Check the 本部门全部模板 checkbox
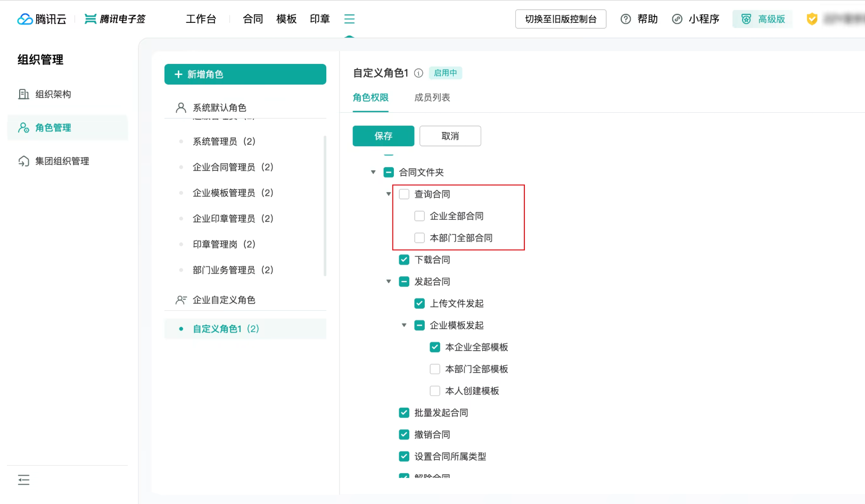Image resolution: width=865 pixels, height=504 pixels. pos(435,369)
